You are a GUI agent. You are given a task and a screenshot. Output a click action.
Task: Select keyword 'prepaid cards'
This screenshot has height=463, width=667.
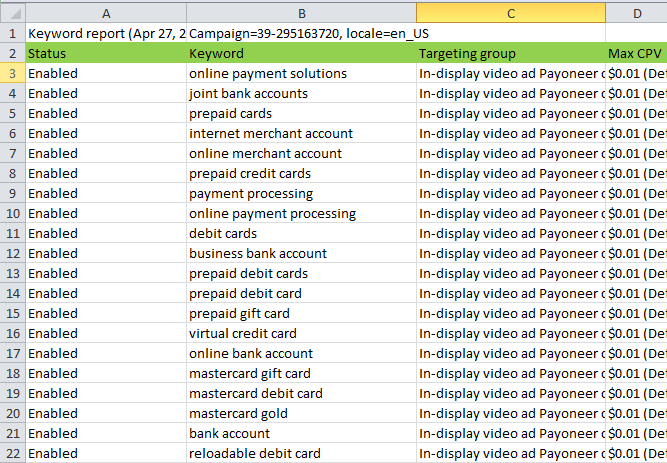click(x=301, y=113)
